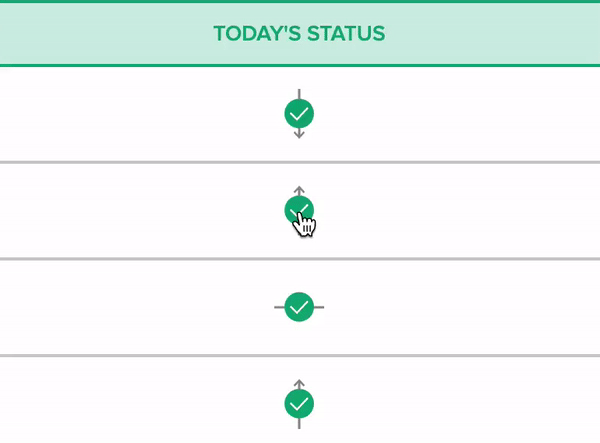
Task: Select the hovered checkmark in second row
Action: click(297, 209)
